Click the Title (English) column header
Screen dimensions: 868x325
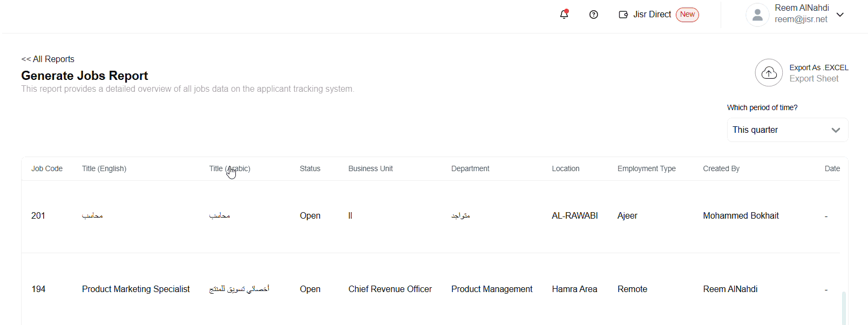104,169
